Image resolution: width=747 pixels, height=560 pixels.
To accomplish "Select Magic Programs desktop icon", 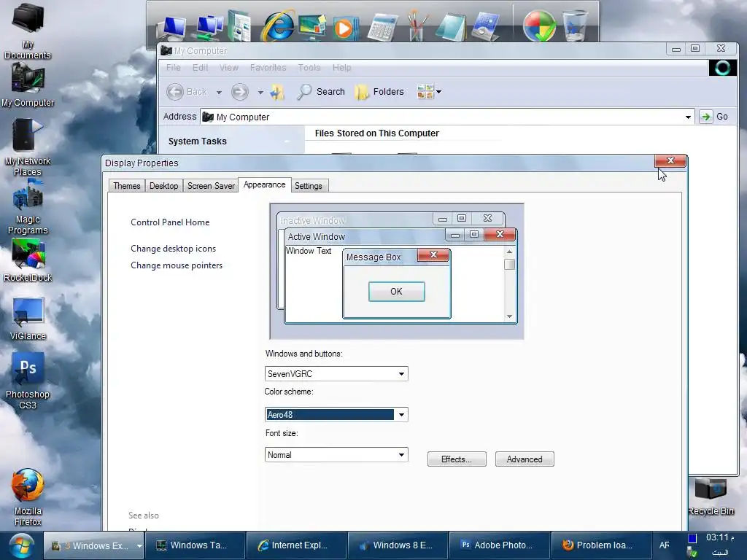I will (28, 207).
